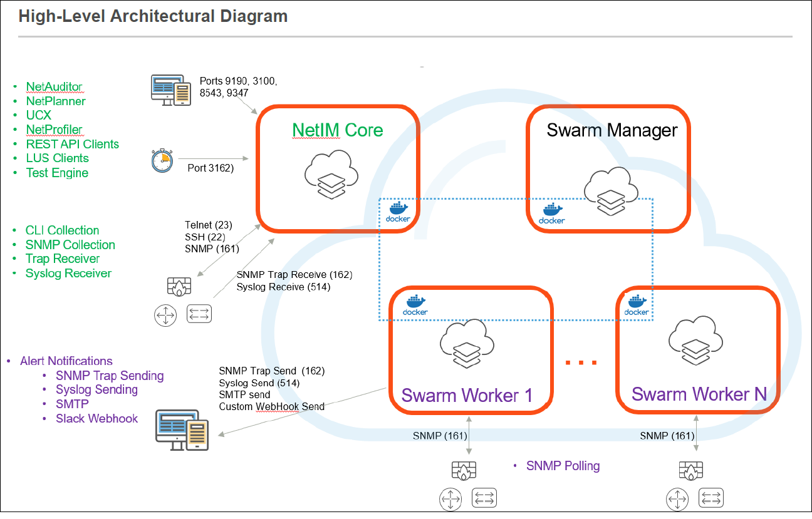
Task: Click the SNMP Polling label
Action: (563, 466)
